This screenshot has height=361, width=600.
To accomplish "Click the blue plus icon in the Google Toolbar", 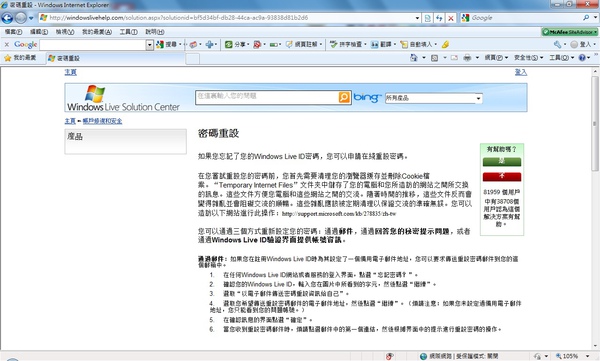I will click(x=209, y=44).
